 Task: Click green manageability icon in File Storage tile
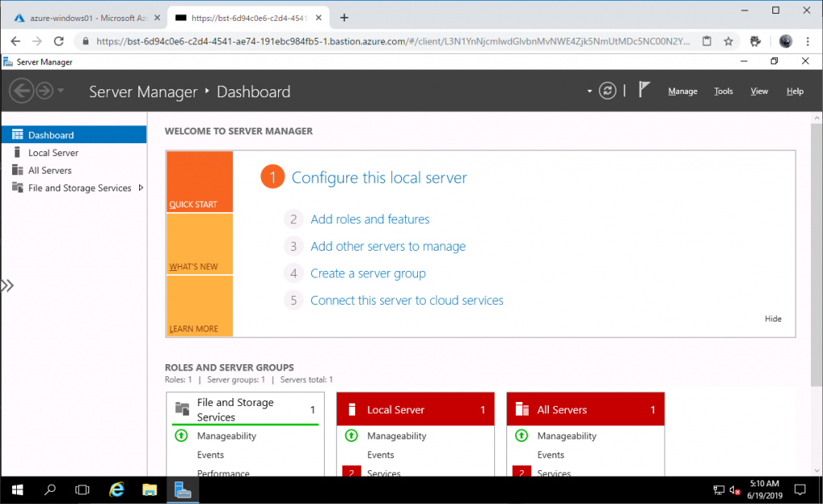tap(181, 435)
